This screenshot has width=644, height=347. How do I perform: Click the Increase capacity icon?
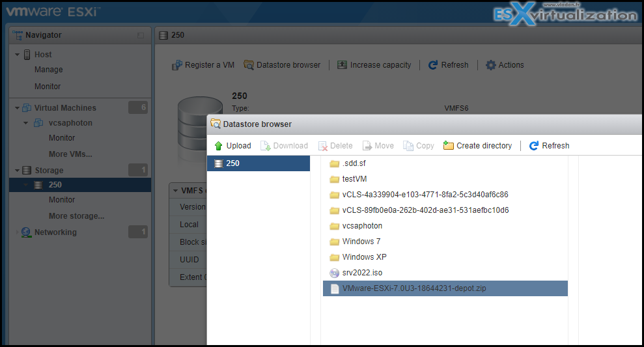click(342, 65)
